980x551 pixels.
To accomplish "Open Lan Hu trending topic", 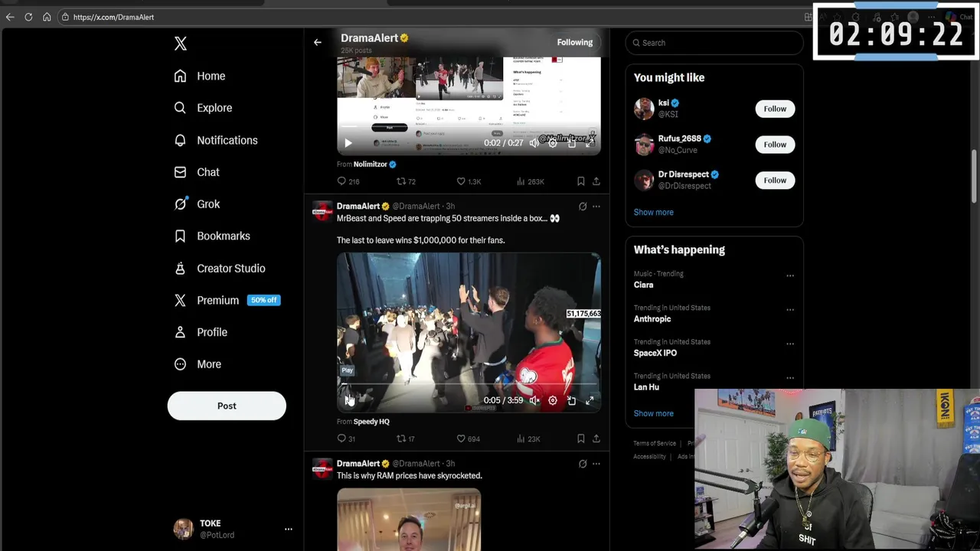I will [x=646, y=387].
